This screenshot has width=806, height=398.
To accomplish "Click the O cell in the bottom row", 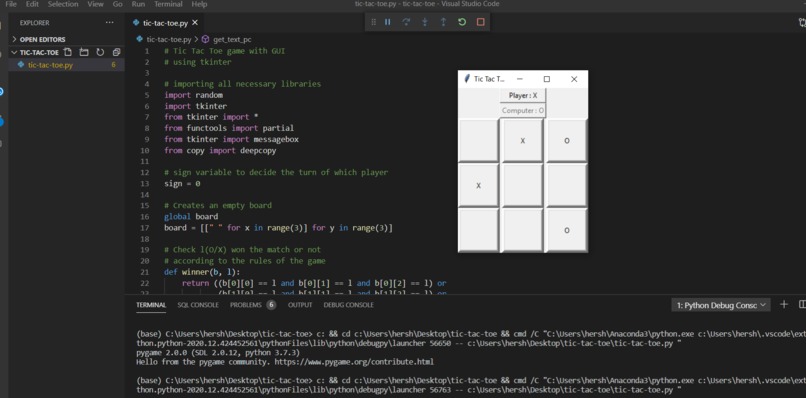I will [x=566, y=230].
